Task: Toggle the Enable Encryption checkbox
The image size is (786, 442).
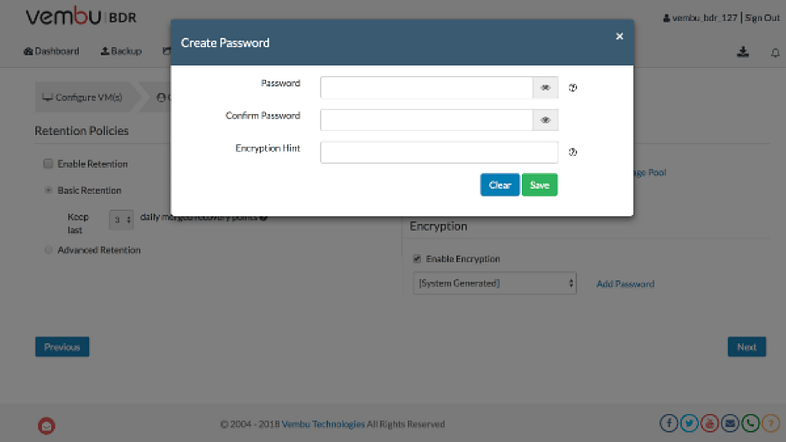Action: 418,259
